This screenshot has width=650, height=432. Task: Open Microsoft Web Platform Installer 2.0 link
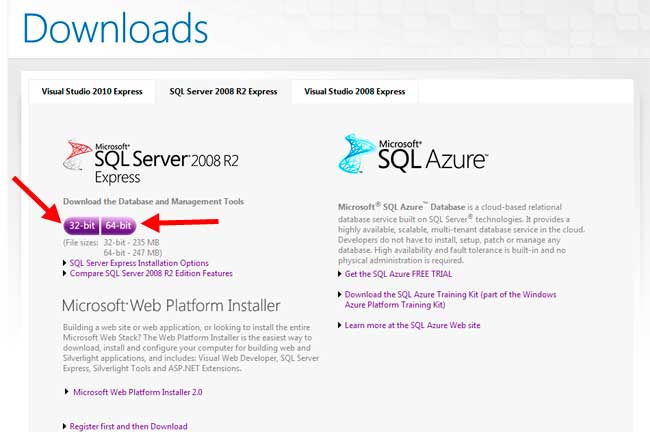138,392
